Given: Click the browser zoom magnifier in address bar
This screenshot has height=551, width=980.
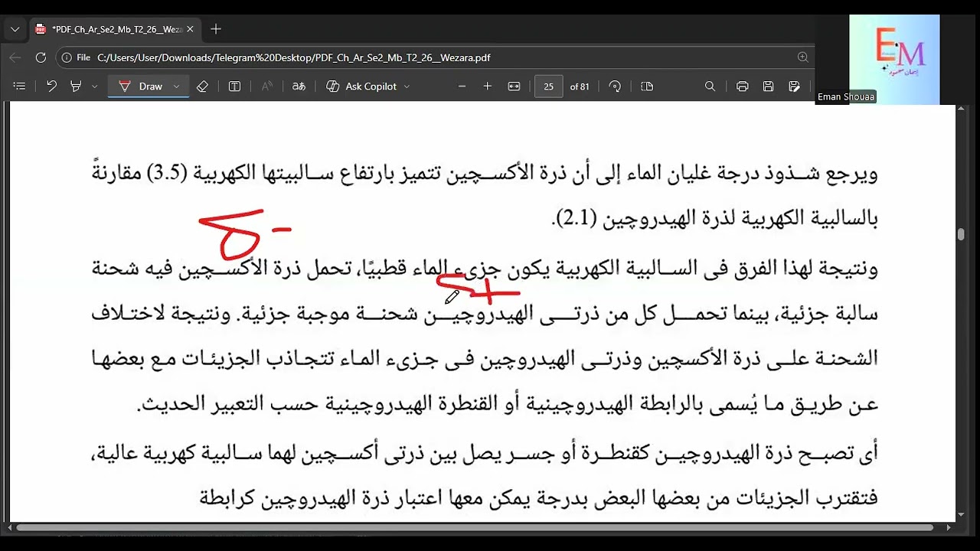Looking at the screenshot, I should click(x=802, y=57).
